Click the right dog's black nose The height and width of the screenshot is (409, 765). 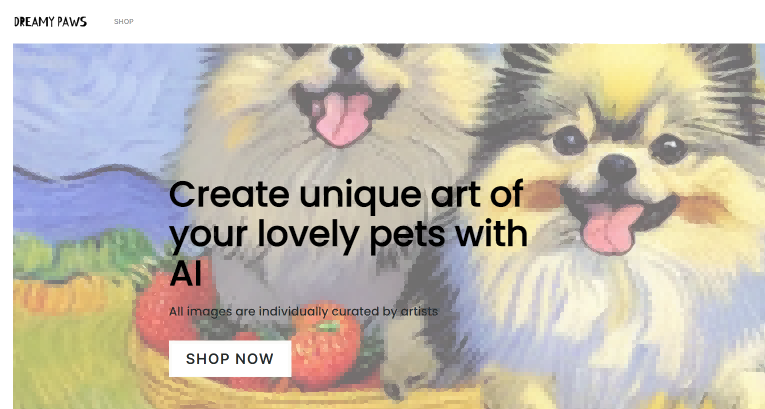click(617, 169)
